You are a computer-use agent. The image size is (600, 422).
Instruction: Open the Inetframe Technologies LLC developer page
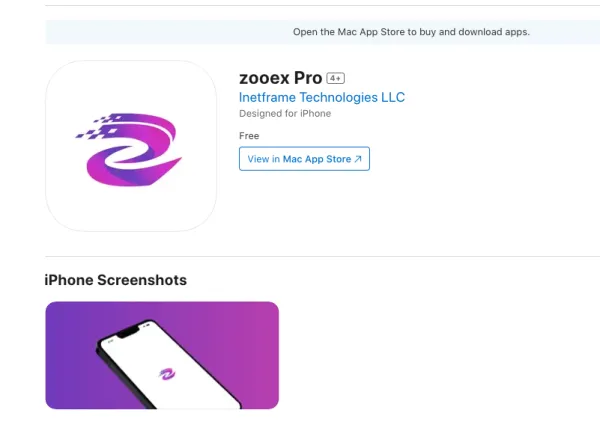tap(322, 97)
